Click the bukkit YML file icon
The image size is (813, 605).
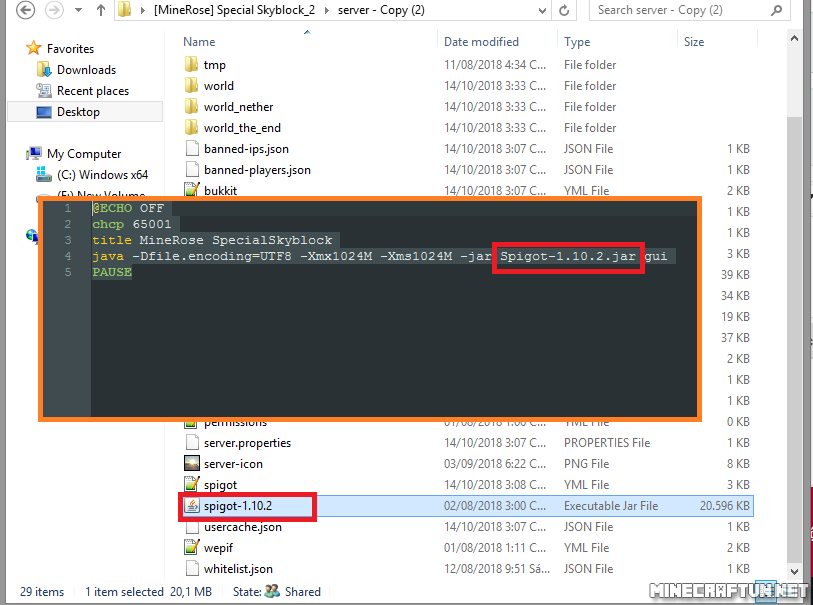(192, 190)
